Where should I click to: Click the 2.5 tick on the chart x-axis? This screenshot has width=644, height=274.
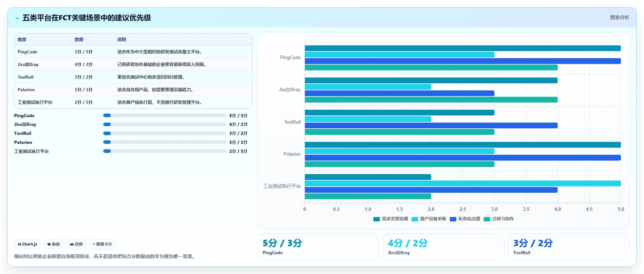463,209
